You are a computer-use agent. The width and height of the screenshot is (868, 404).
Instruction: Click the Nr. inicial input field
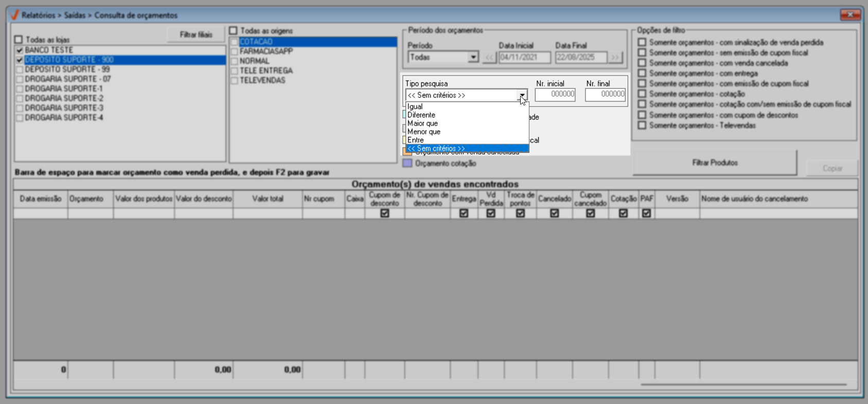(555, 94)
